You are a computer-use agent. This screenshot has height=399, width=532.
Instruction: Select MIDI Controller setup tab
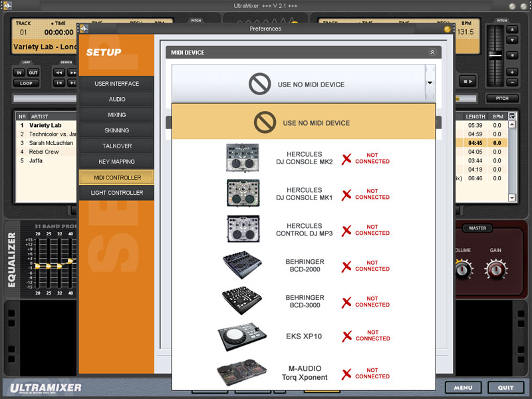coord(117,178)
